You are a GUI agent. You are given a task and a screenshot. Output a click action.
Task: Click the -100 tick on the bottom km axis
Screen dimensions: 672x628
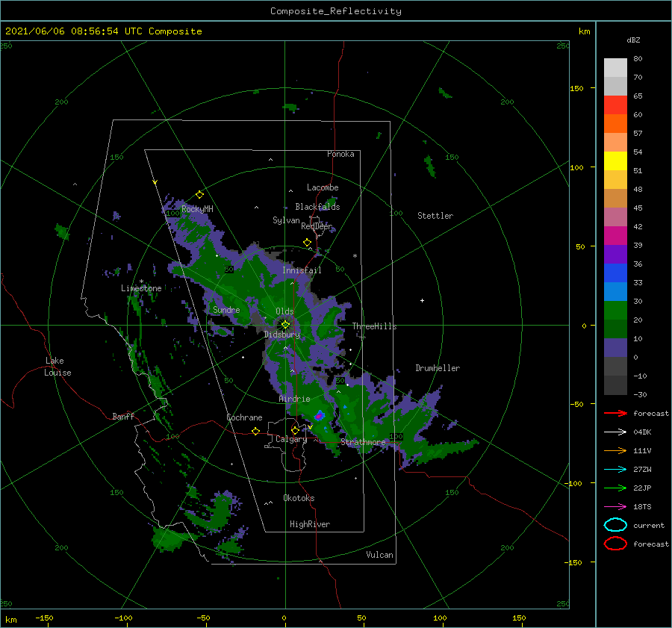tap(123, 618)
